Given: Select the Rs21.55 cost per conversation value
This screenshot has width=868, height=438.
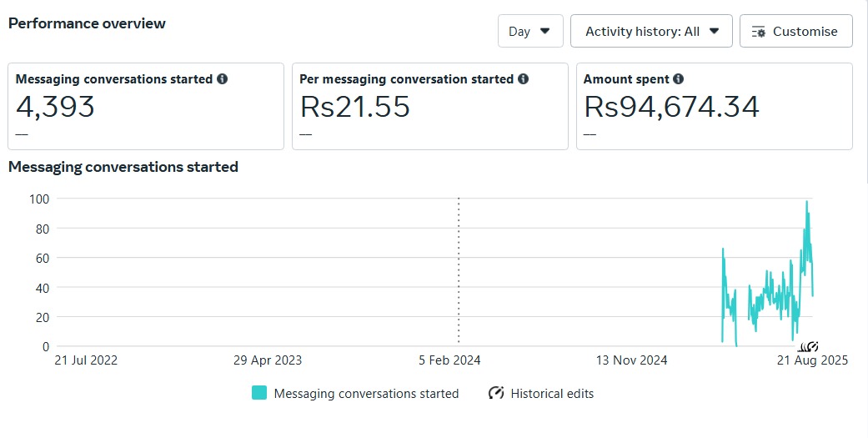Looking at the screenshot, I should coord(355,107).
